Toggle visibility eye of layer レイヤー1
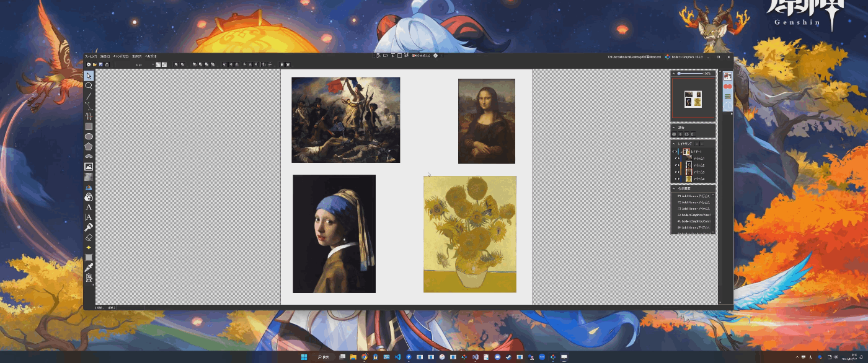This screenshot has height=363, width=868. point(674,152)
